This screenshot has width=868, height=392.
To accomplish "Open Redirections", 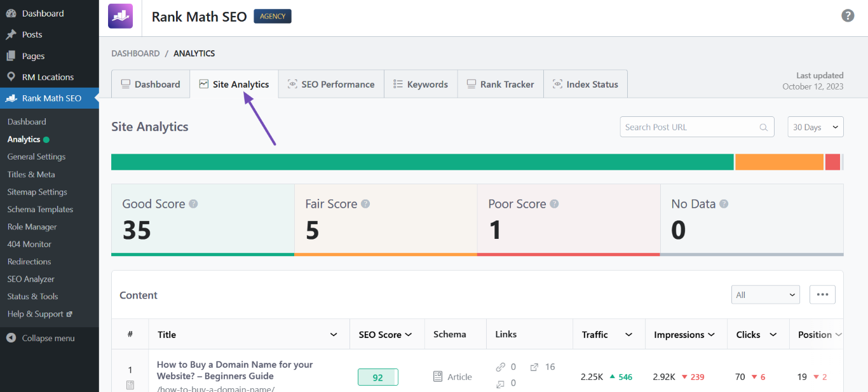I will [x=29, y=262].
